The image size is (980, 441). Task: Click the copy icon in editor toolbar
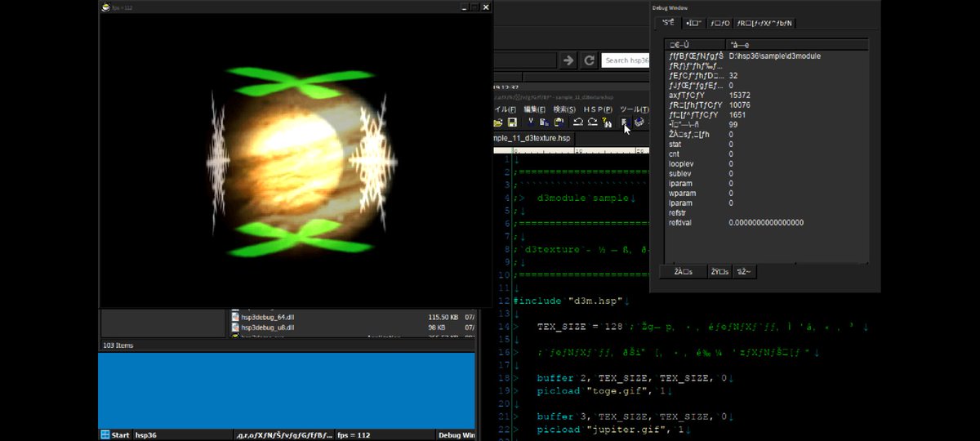(x=544, y=122)
